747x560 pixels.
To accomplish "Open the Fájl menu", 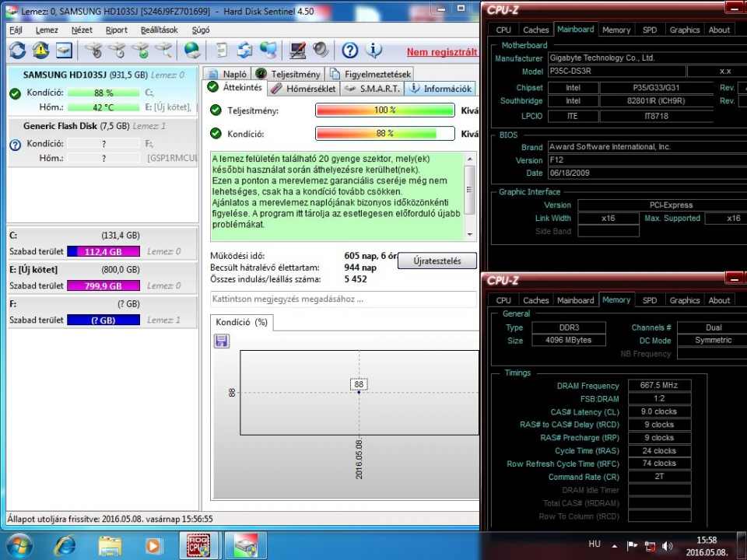I will pos(16,30).
